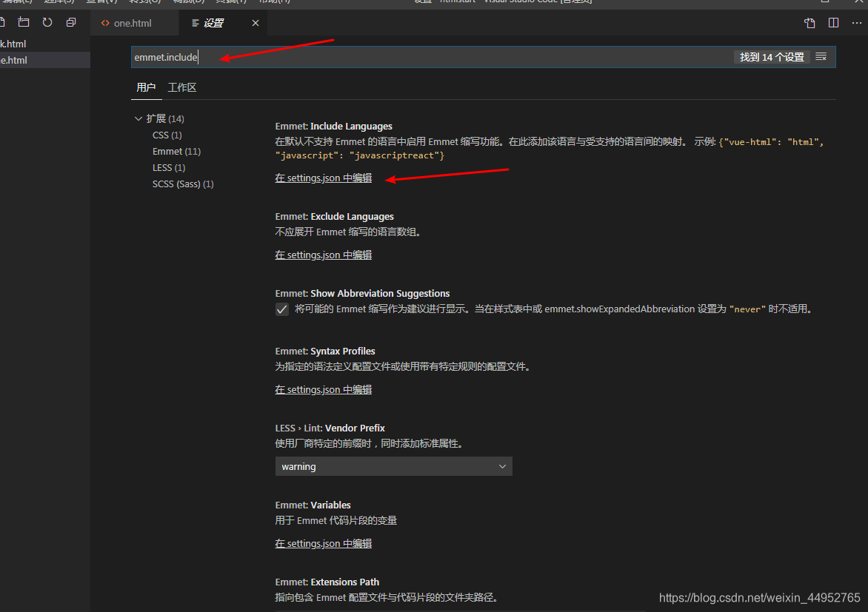
Task: Click the Emmet: Include Languages heading
Action: pos(333,126)
